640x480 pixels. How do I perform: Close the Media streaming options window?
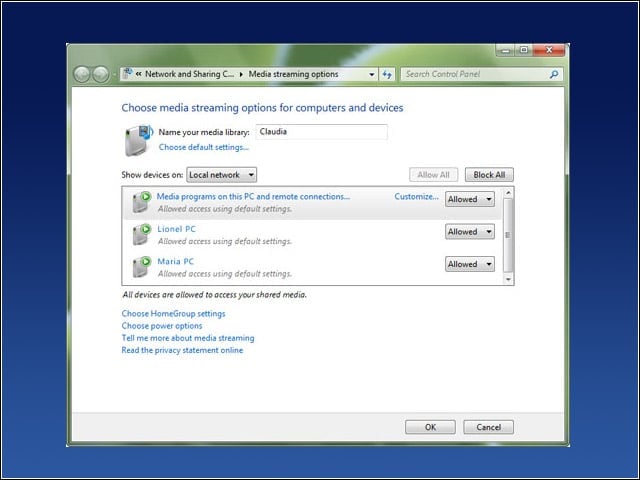pyautogui.click(x=549, y=50)
